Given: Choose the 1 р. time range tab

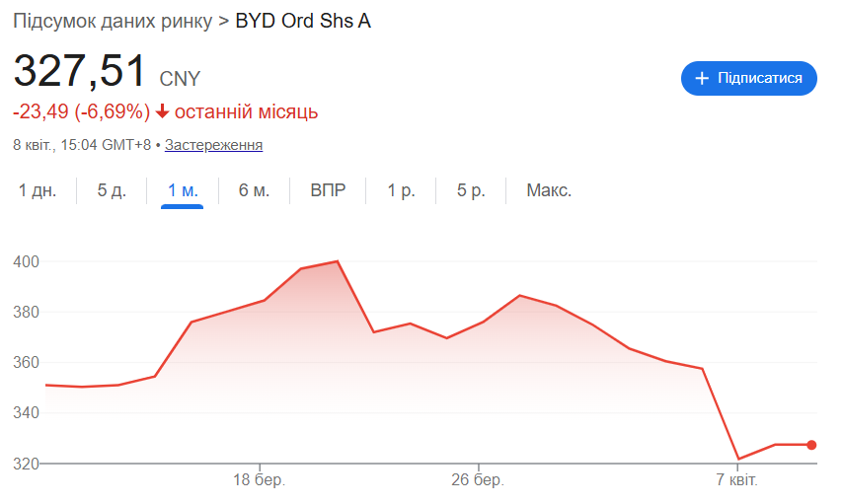Looking at the screenshot, I should 401,190.
